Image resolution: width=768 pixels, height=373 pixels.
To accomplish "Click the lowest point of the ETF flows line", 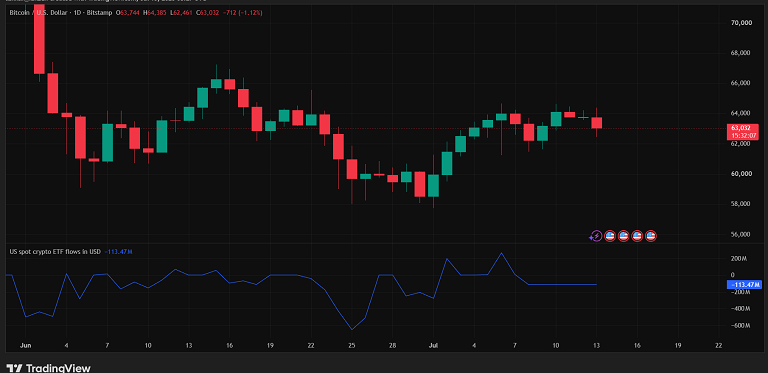I will pos(352,329).
